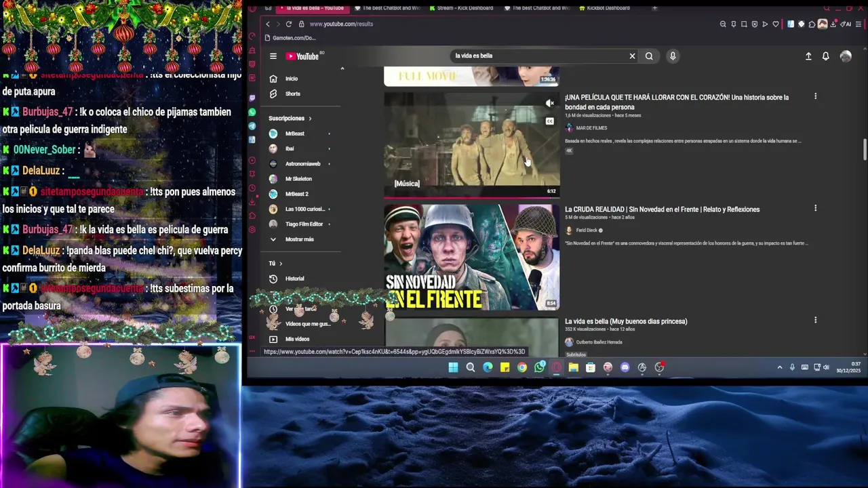
Task: Open Discord from the taskbar
Action: click(x=625, y=367)
